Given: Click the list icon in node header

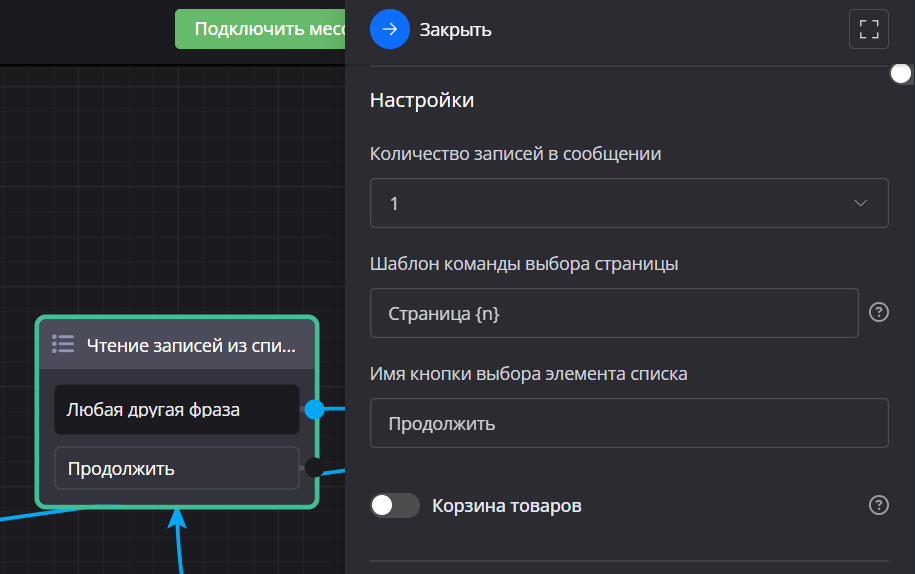Looking at the screenshot, I should click(x=63, y=345).
